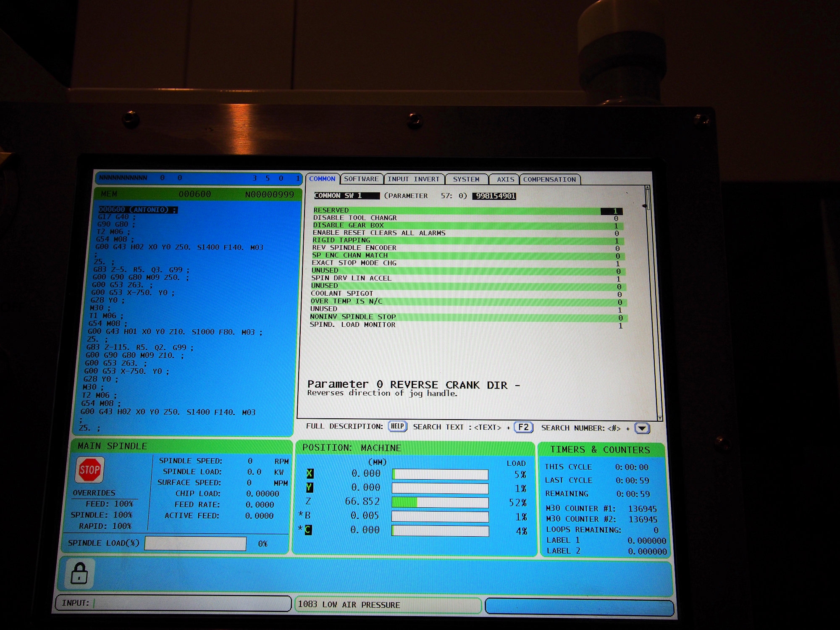Open the INPUT INVERT tab
Viewport: 840px width, 630px height.
[x=413, y=179]
